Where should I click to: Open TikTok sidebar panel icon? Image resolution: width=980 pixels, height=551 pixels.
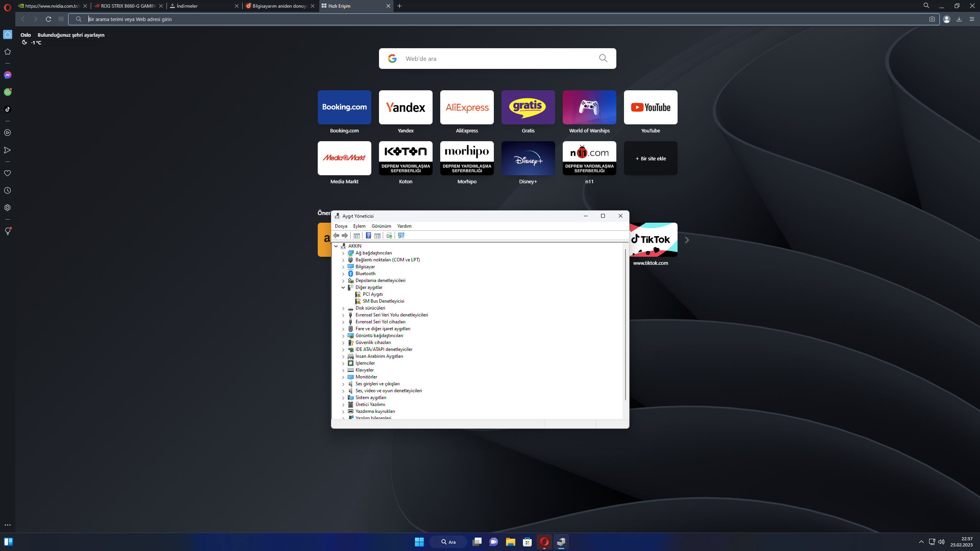[8, 109]
